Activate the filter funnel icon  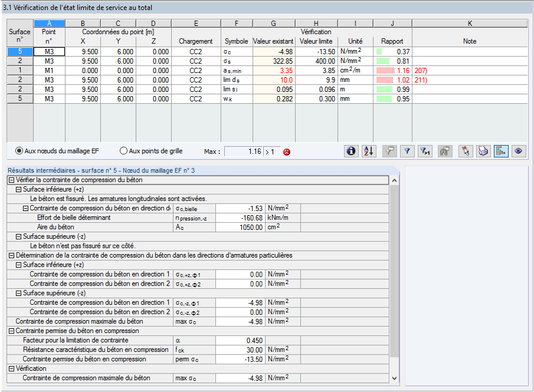[x=407, y=151]
